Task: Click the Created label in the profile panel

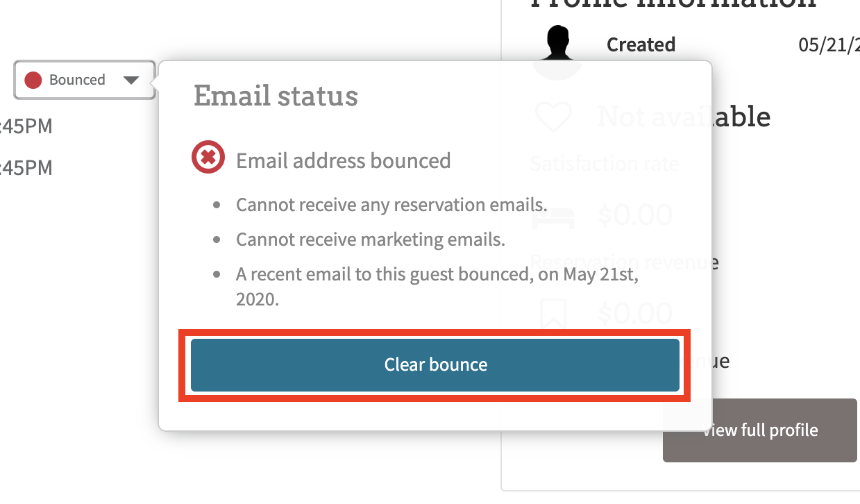Action: pyautogui.click(x=641, y=44)
